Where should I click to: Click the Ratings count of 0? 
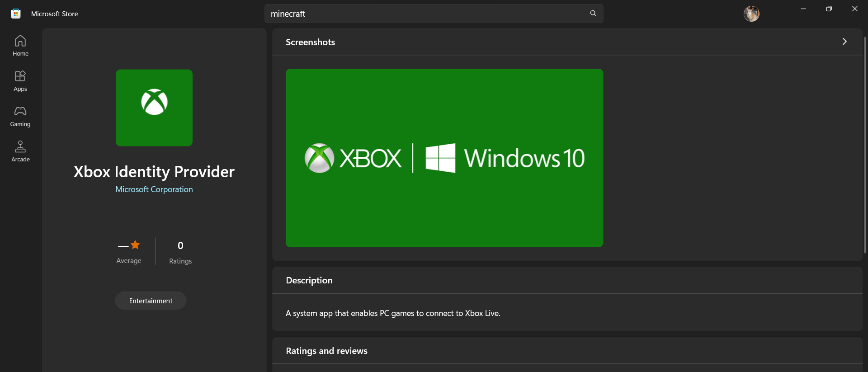point(180,245)
